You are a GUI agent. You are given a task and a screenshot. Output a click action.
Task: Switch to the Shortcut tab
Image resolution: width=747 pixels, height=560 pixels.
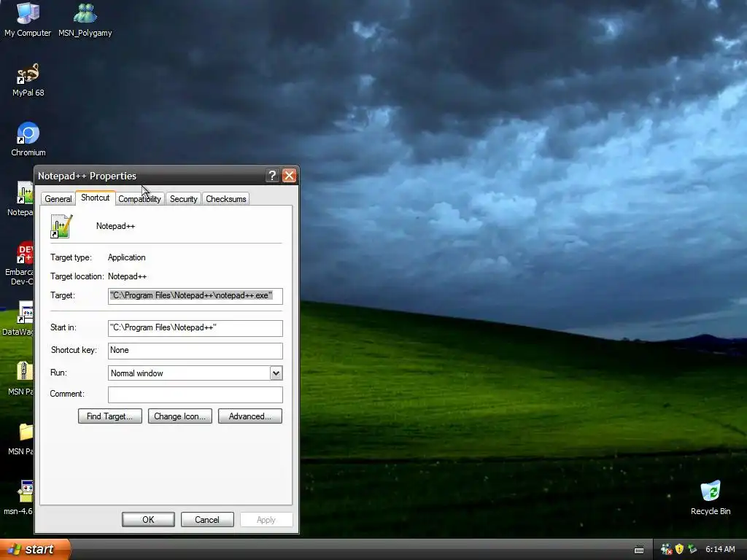tap(96, 198)
